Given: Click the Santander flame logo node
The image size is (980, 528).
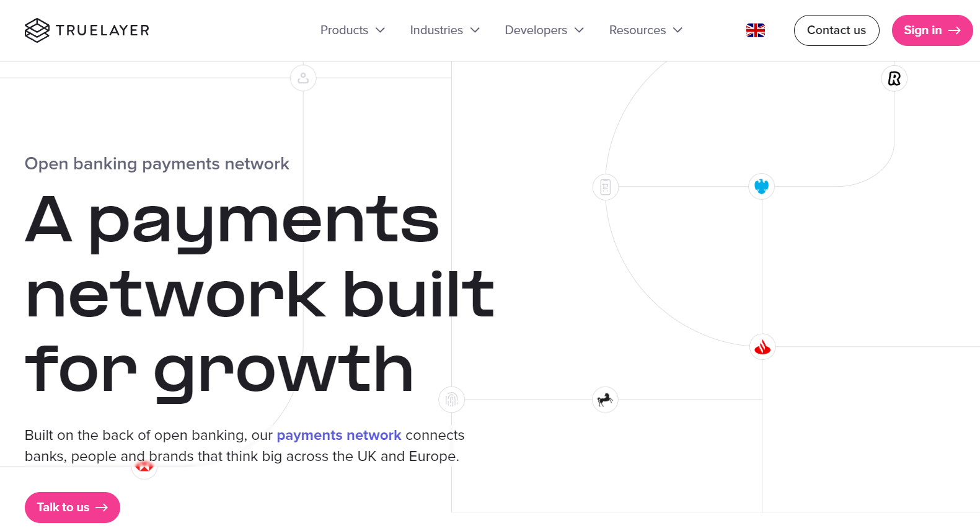Looking at the screenshot, I should click(762, 347).
